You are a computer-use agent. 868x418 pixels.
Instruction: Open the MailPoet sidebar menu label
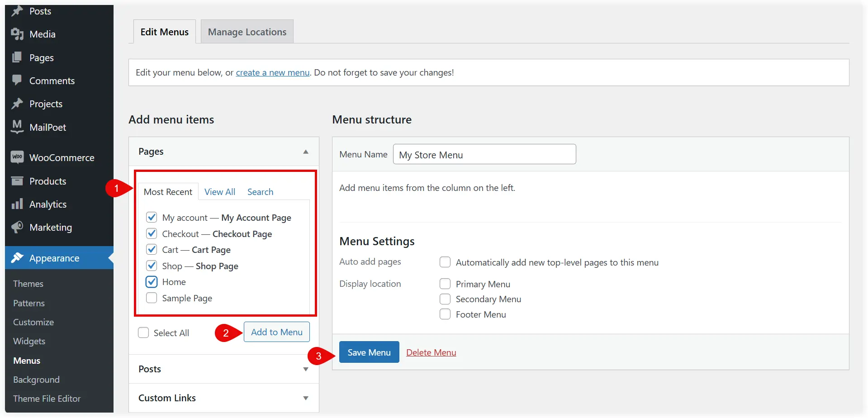tap(48, 127)
